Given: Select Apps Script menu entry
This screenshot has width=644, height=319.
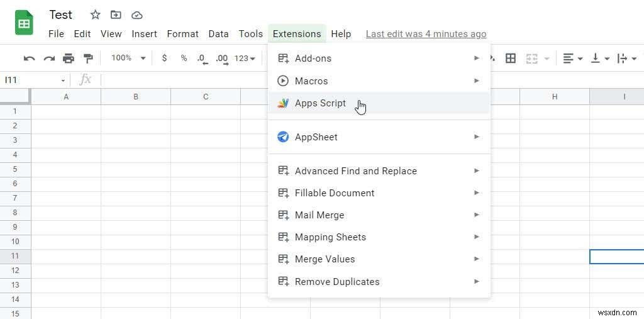Looking at the screenshot, I should (379, 103).
